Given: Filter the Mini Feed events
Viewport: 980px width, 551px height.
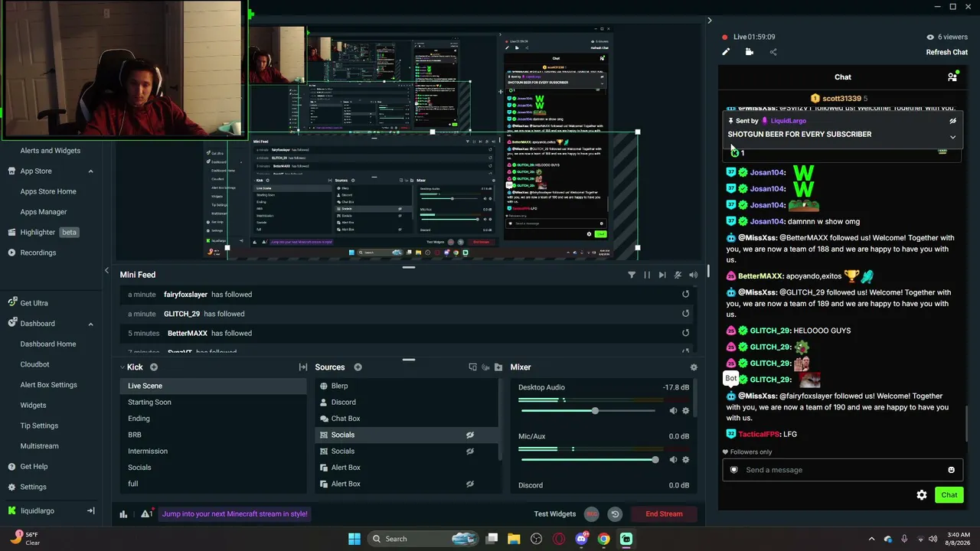Looking at the screenshot, I should tap(632, 275).
